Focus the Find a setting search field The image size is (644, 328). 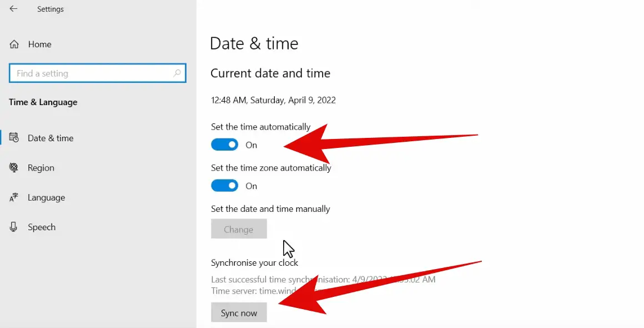tap(98, 73)
